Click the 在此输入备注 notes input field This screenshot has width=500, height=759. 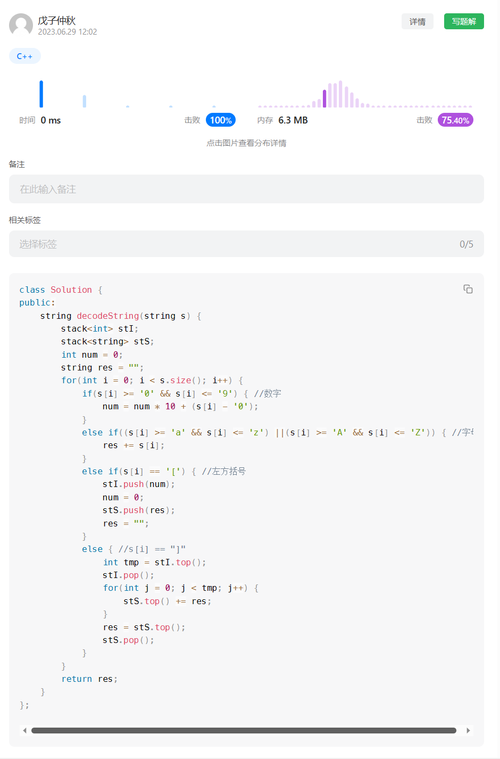[x=246, y=189]
